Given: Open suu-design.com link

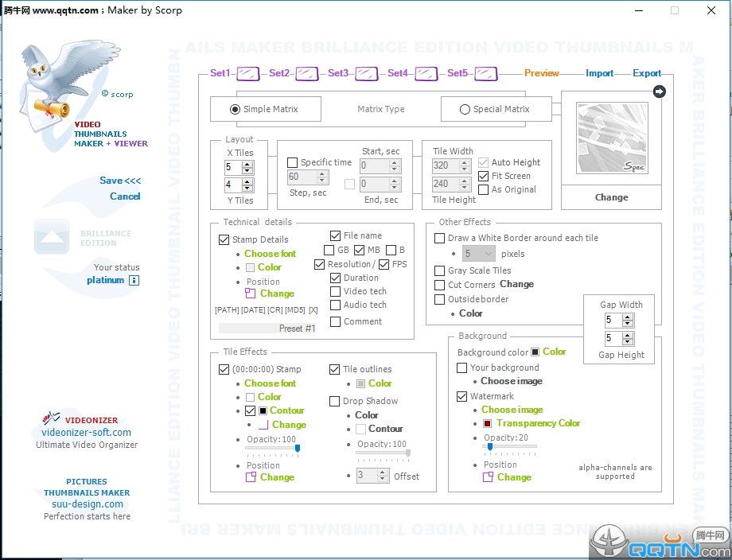Looking at the screenshot, I should point(88,504).
